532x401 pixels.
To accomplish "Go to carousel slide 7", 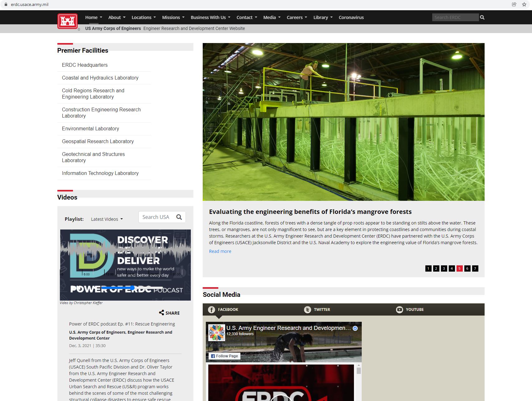I will (475, 268).
